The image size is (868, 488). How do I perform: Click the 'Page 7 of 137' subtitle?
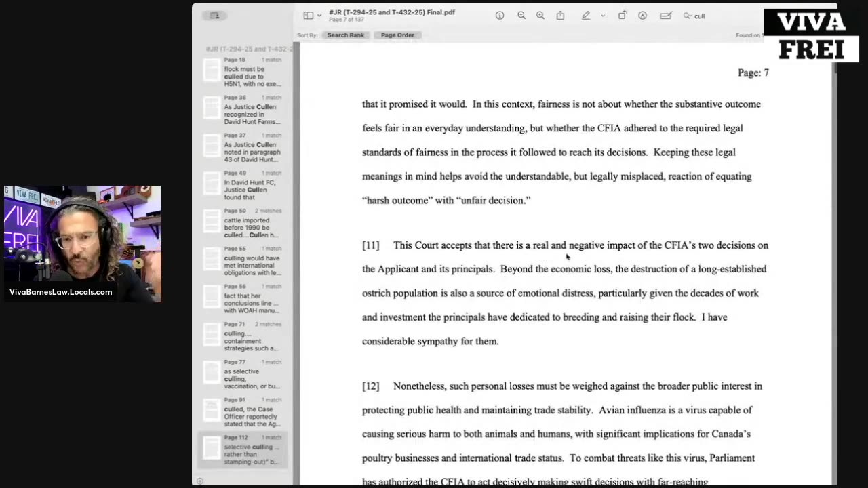(347, 20)
